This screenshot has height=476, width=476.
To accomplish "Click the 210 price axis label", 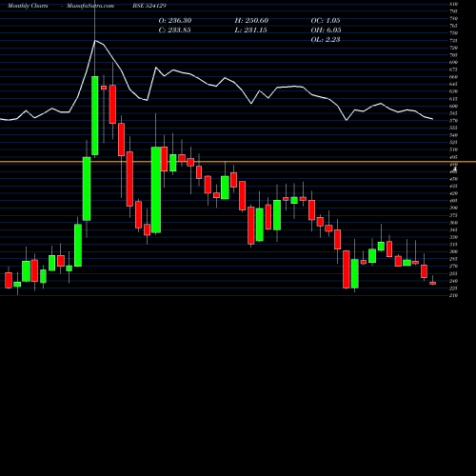I will [453, 295].
